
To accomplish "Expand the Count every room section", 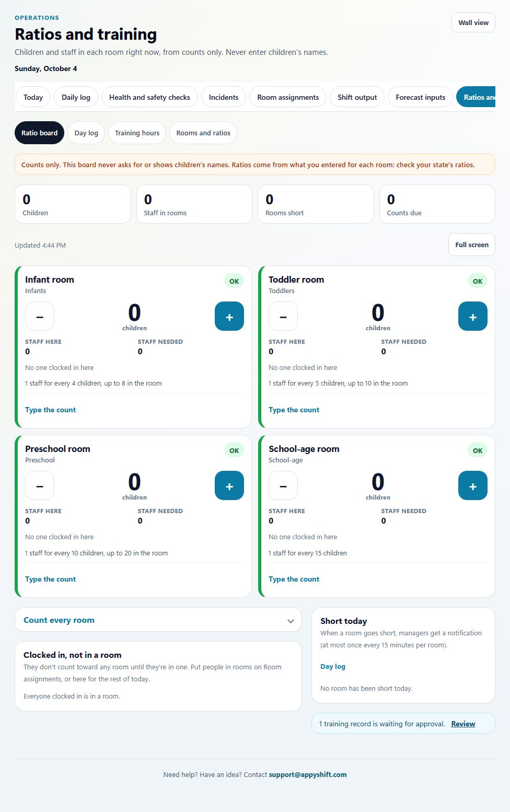I will (x=158, y=620).
